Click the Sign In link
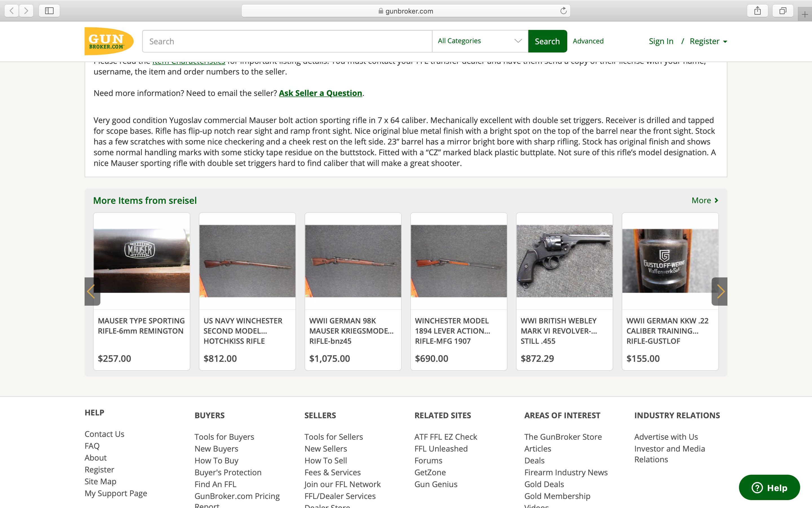 coord(661,41)
